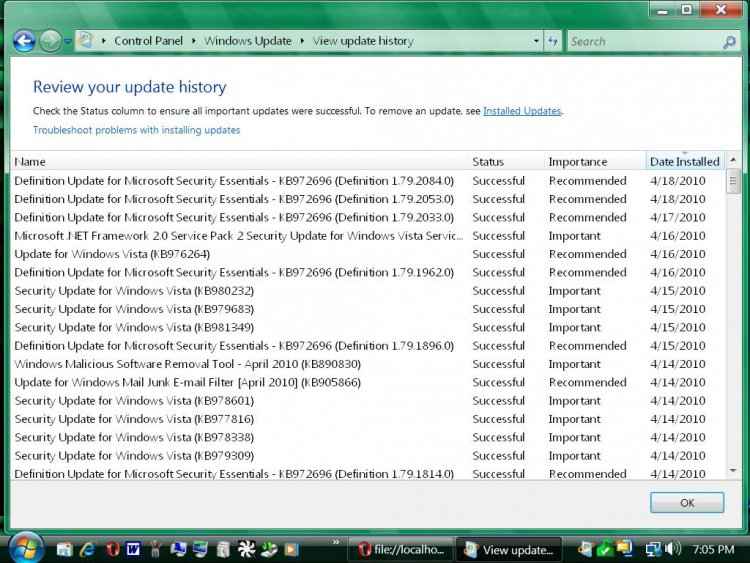Select Microsoft .NET Framework 2.0 Service Pack 2 row

click(x=367, y=236)
